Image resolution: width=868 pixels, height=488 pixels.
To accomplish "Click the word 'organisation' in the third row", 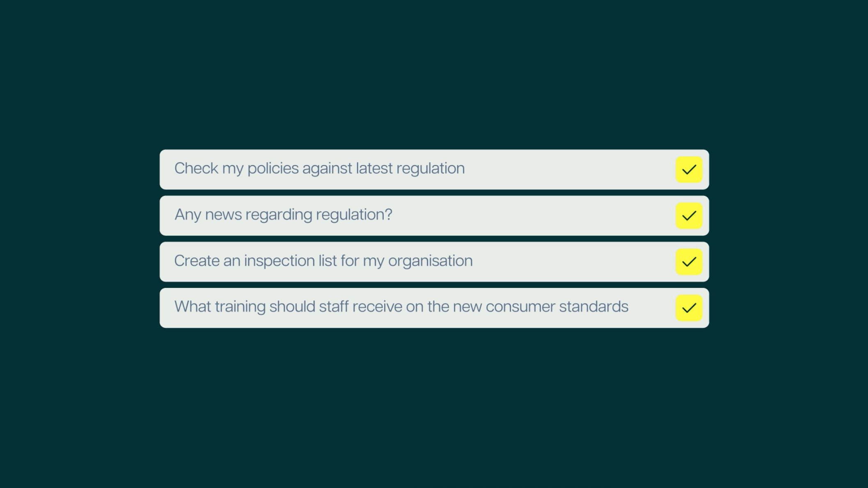I will pyautogui.click(x=430, y=261).
